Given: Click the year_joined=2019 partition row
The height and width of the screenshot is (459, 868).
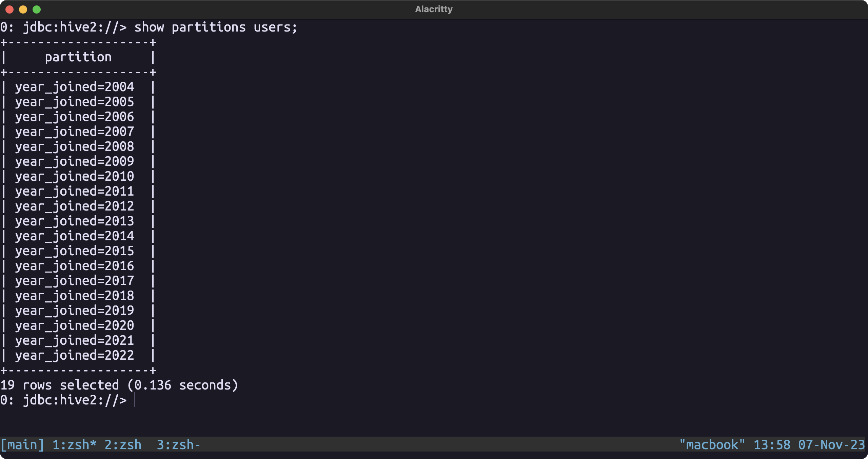Looking at the screenshot, I should [75, 311].
